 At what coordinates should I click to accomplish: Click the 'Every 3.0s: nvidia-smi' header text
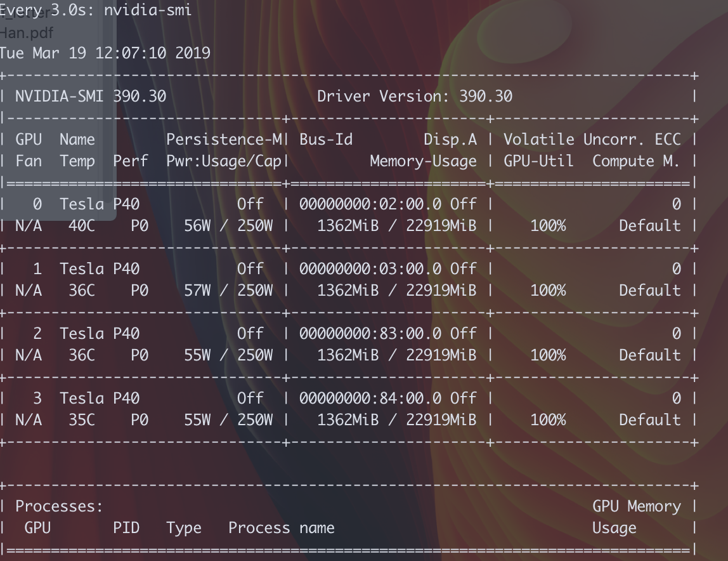point(96,10)
